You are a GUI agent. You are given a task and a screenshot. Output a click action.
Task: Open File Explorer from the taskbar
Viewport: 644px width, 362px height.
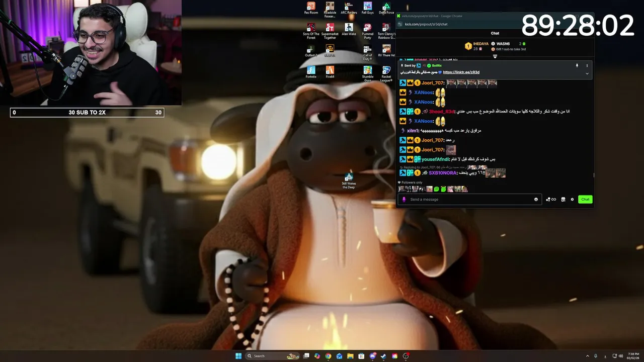350,356
